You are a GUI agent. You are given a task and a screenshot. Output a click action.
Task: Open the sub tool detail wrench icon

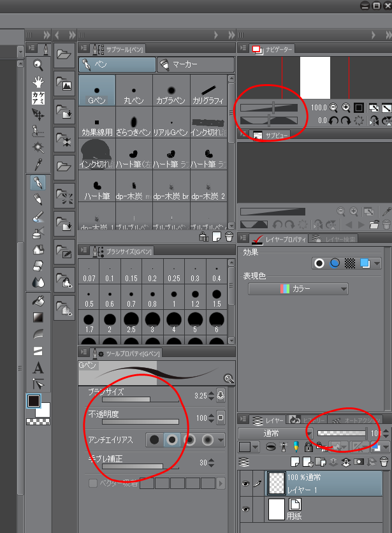coord(228,379)
